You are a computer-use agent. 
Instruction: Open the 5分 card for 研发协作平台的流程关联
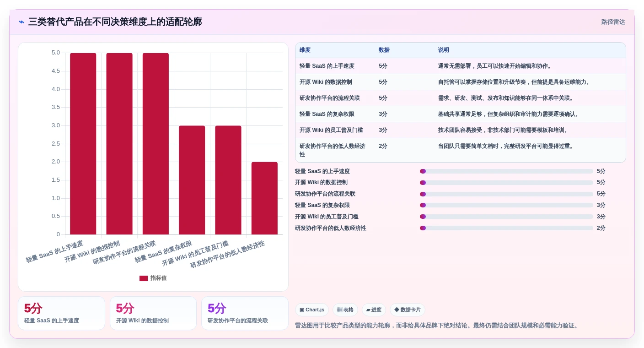click(245, 313)
